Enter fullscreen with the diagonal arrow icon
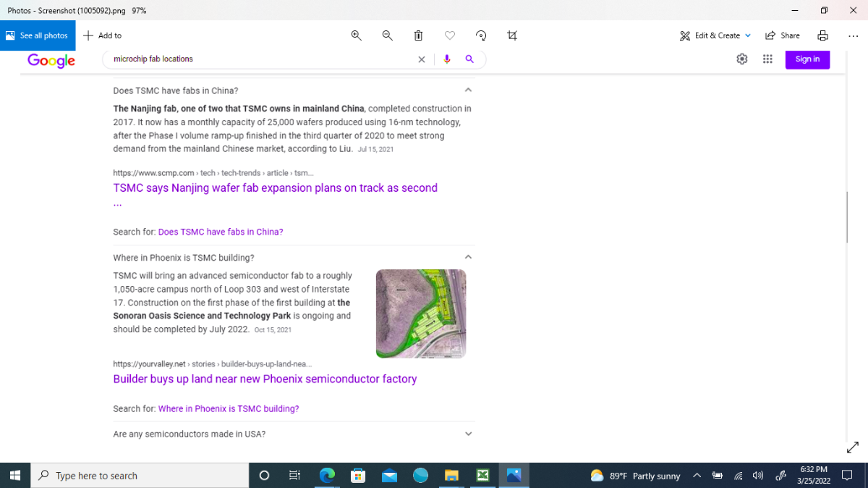868x488 pixels. point(852,447)
